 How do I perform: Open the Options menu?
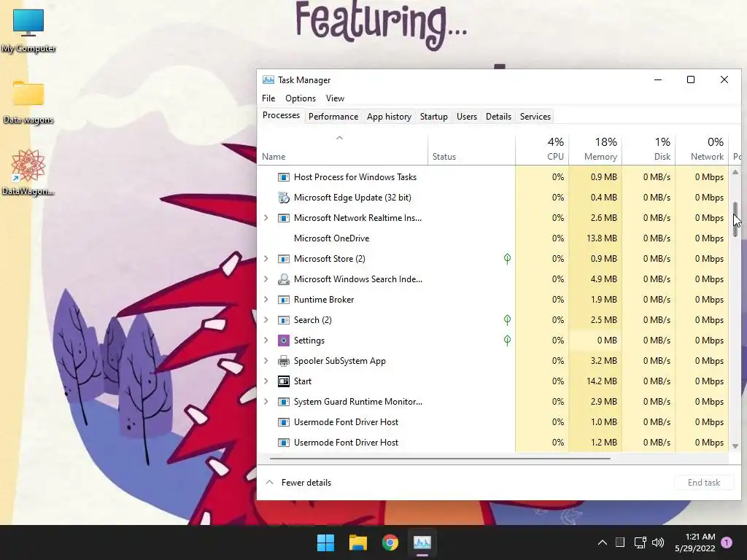coord(301,98)
